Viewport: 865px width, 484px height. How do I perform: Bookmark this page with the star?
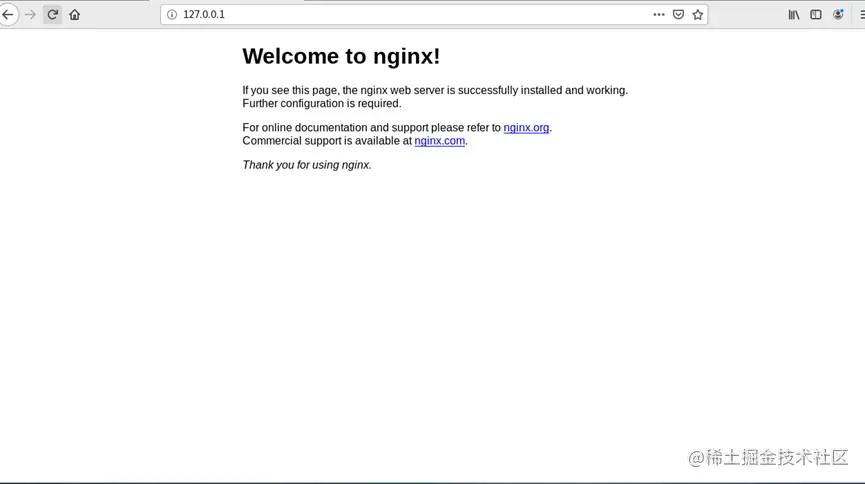coord(698,14)
